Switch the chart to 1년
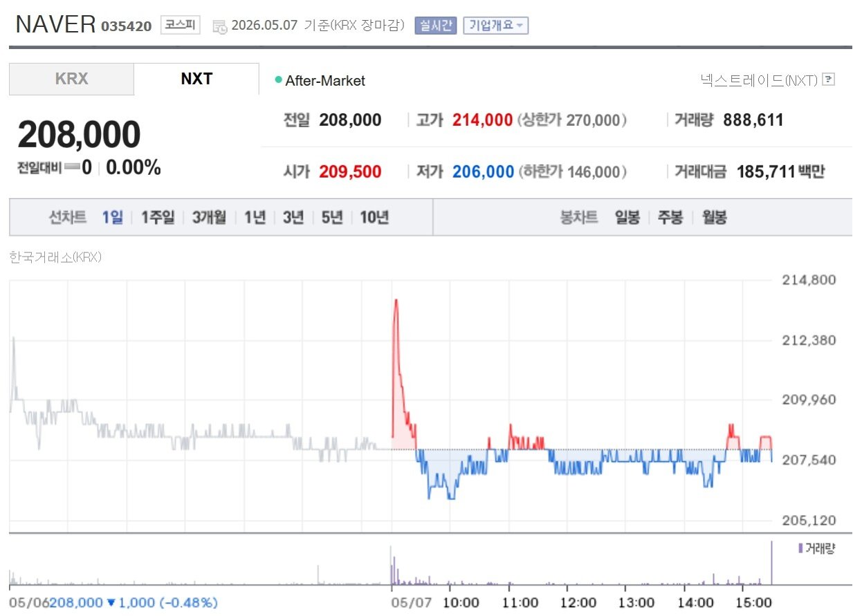The image size is (853, 616). tap(255, 218)
